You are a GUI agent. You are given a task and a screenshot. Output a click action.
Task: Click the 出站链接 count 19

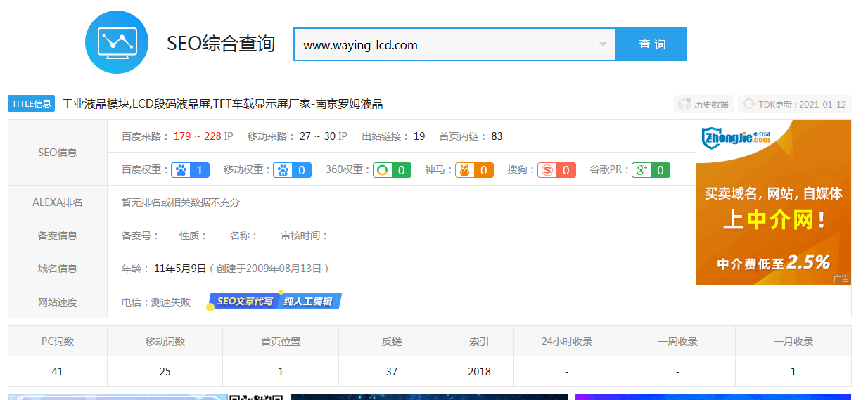pyautogui.click(x=419, y=136)
